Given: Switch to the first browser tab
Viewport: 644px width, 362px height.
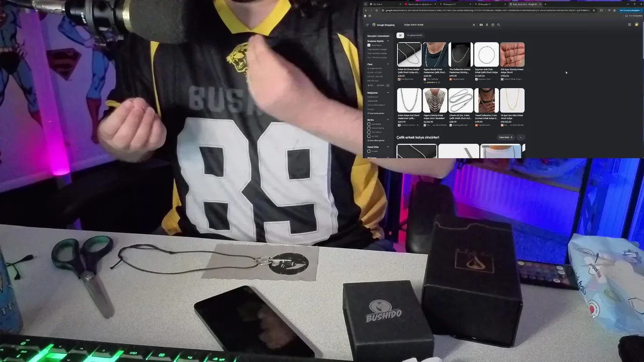Looking at the screenshot, I should coord(385,4).
